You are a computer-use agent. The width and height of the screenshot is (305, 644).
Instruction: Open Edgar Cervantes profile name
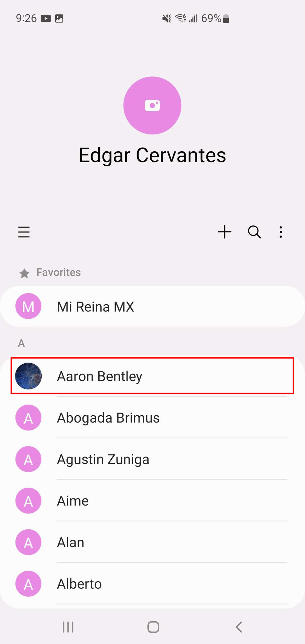pyautogui.click(x=152, y=155)
